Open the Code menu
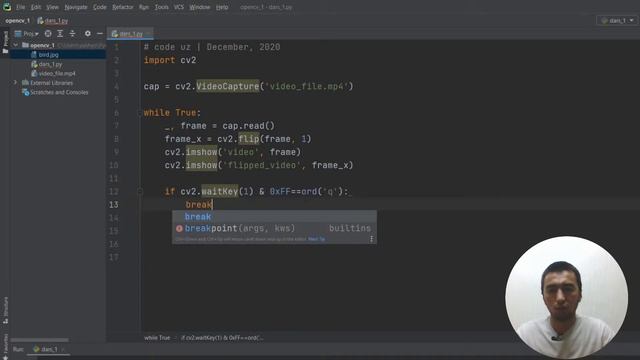 (x=100, y=7)
